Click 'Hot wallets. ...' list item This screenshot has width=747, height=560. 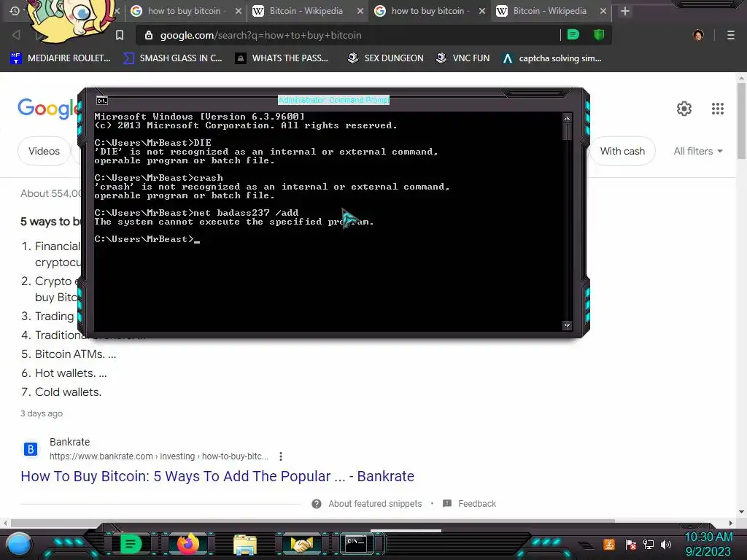(71, 373)
